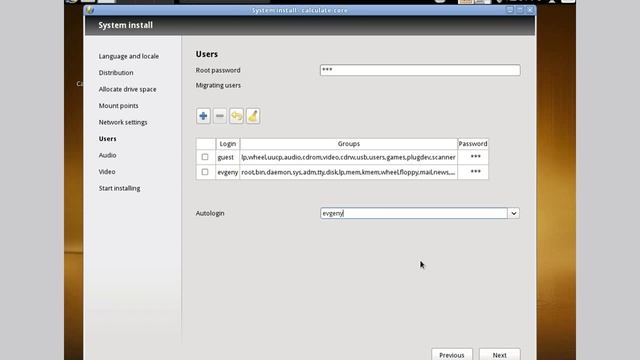Screen dimensions: 640x360
Task: Clear the users table with the broom icon
Action: (x=253, y=116)
